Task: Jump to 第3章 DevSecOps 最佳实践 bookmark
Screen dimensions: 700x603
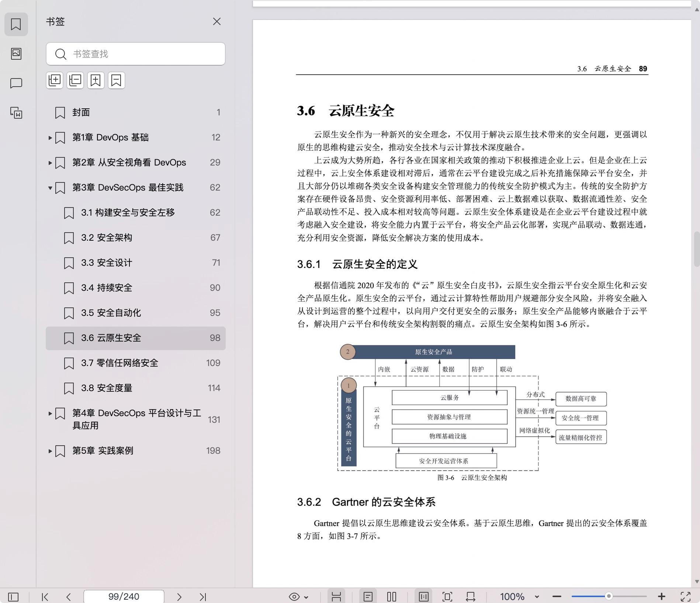Action: [128, 188]
